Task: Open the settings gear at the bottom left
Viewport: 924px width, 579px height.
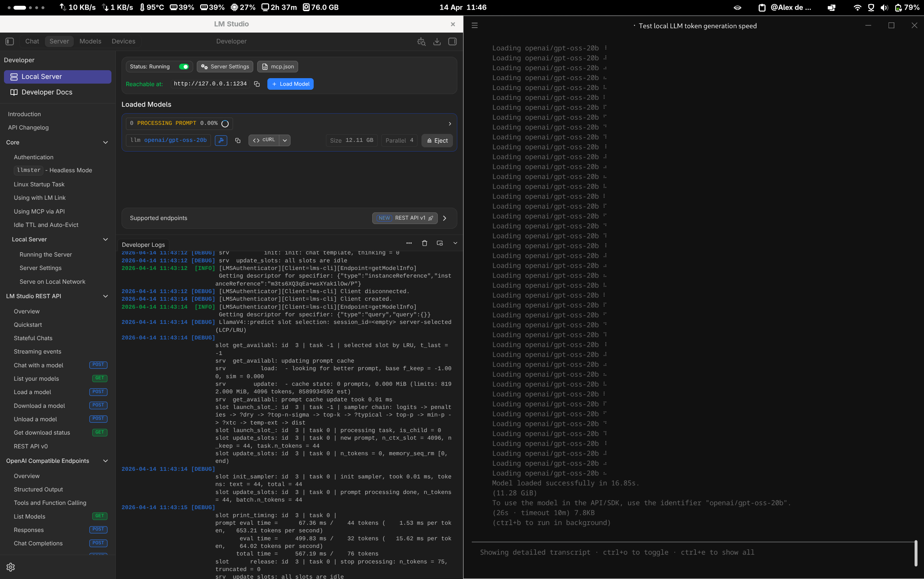Action: (11, 567)
